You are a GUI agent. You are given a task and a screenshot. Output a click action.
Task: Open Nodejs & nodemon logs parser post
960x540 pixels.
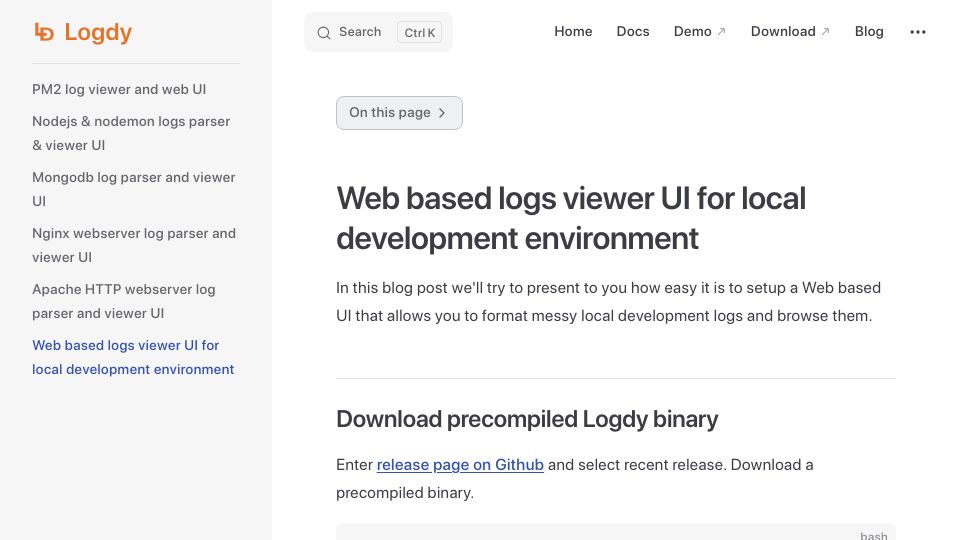(131, 133)
